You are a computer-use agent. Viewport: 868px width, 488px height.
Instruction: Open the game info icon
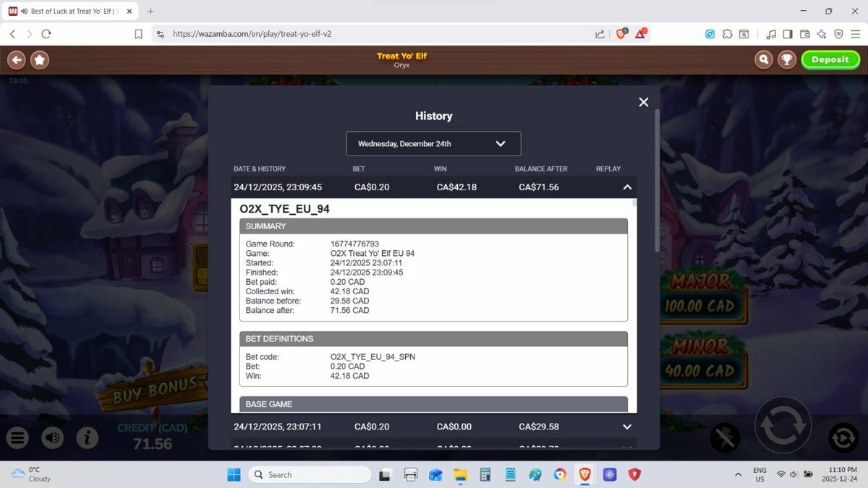[x=88, y=437]
